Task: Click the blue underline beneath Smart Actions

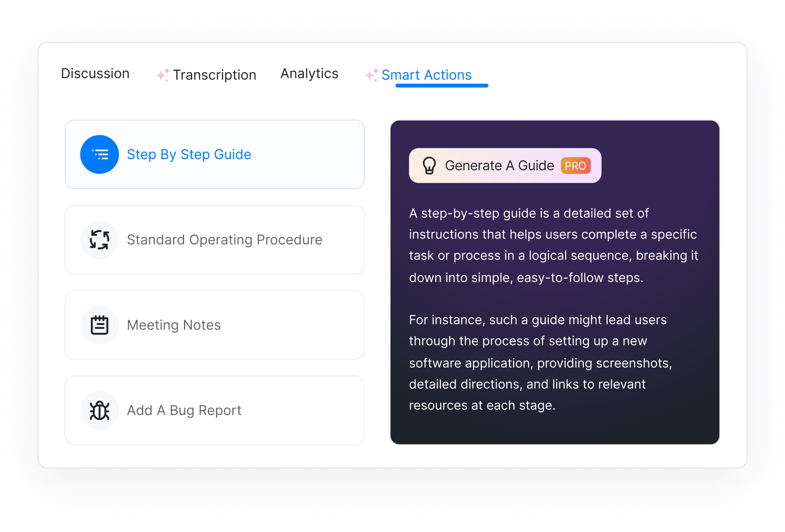Action: [442, 85]
